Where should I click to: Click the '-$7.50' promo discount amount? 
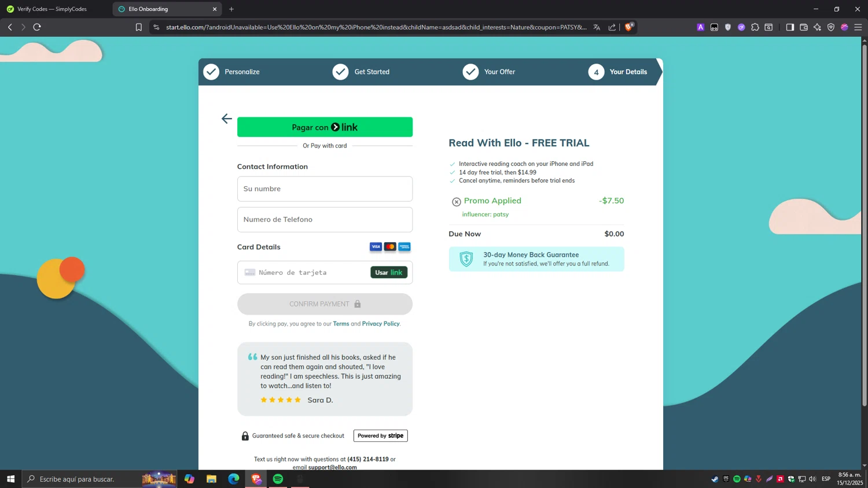coord(611,201)
